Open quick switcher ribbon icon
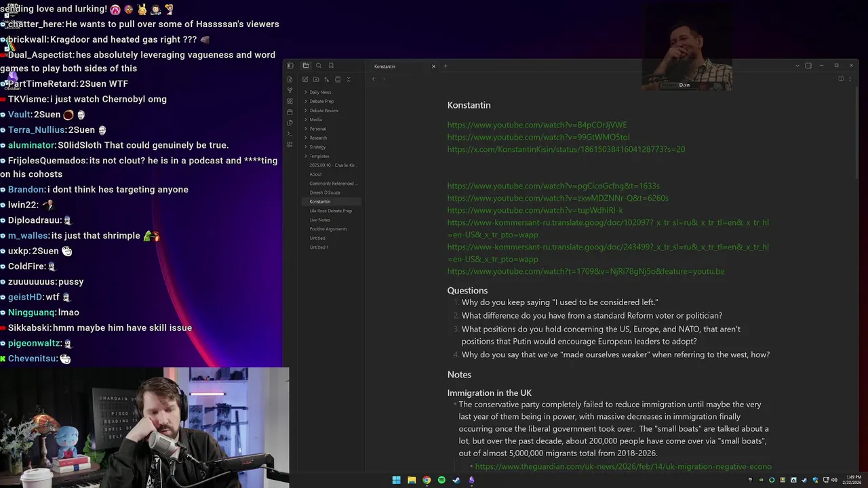 [290, 79]
